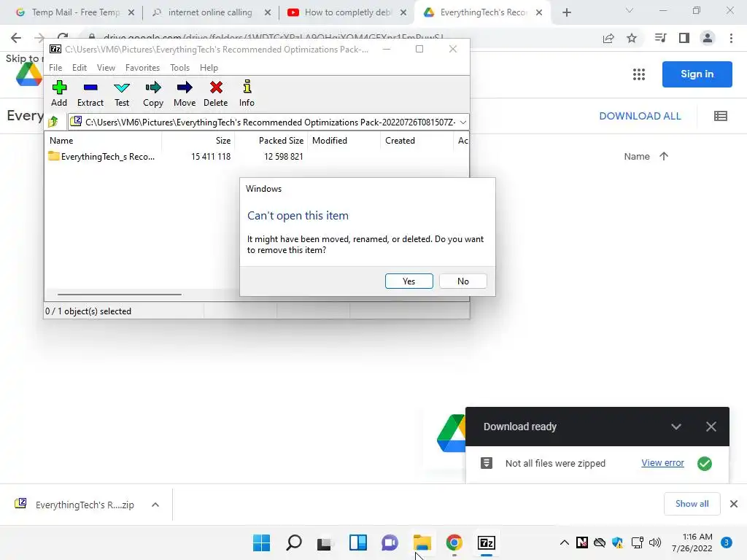Open the Tools menu in 7-Zip
Image resolution: width=747 pixels, height=560 pixels.
pos(179,68)
